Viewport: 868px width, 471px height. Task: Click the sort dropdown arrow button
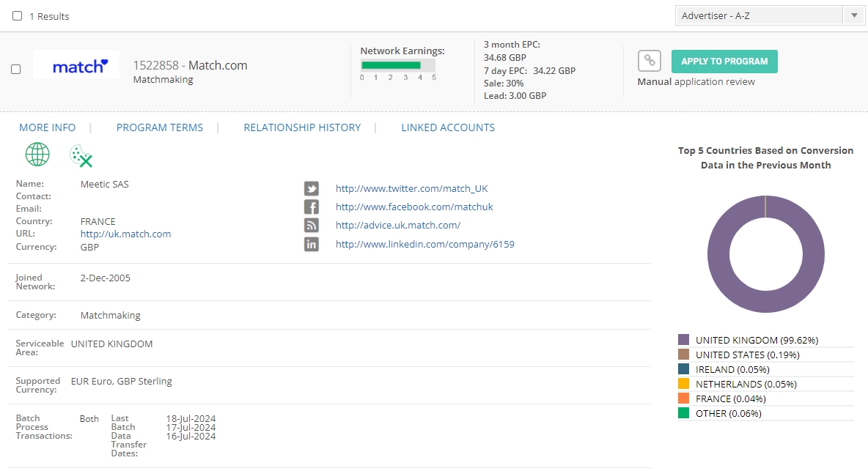(x=854, y=15)
